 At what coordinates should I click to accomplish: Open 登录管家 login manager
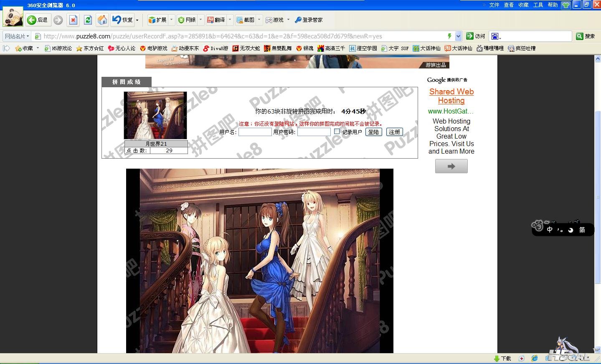[309, 20]
